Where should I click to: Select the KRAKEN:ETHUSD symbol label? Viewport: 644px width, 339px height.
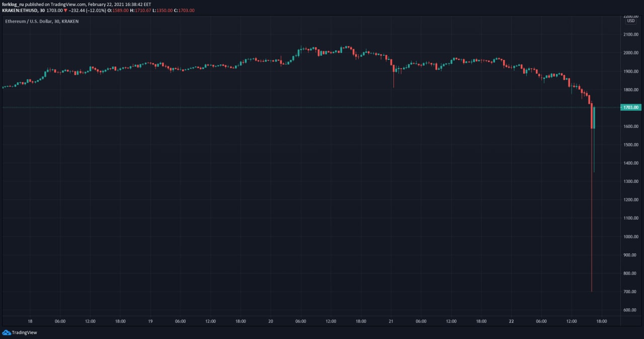(x=19, y=10)
